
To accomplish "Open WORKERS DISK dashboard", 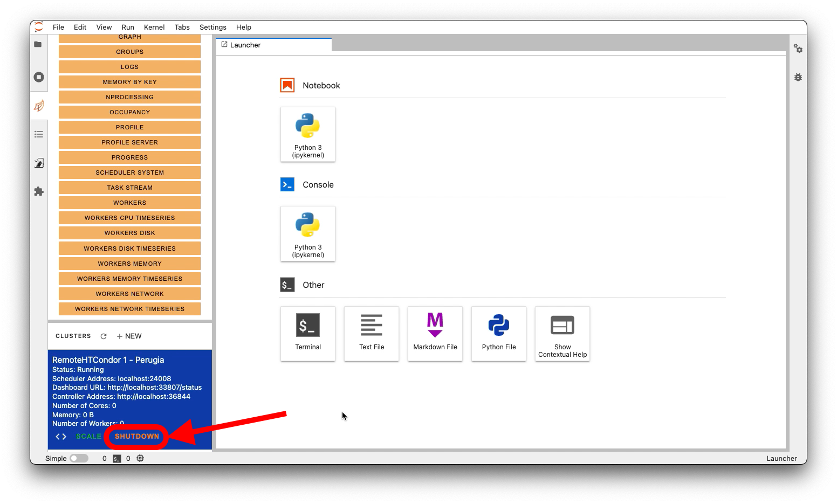I will tap(130, 233).
